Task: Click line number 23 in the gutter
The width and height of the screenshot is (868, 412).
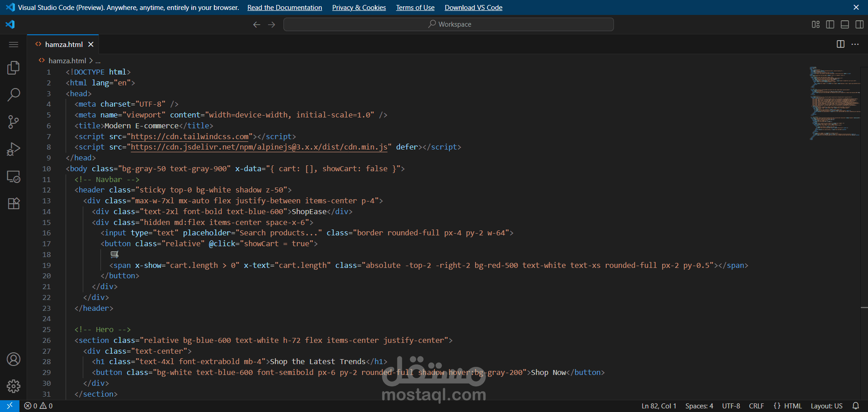Action: point(47,309)
